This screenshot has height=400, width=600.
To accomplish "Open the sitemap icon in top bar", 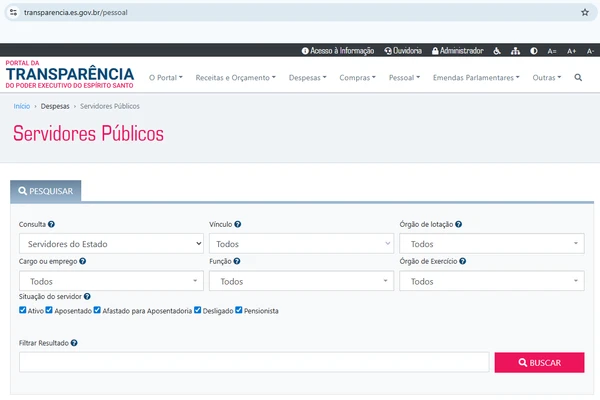I will click(515, 50).
